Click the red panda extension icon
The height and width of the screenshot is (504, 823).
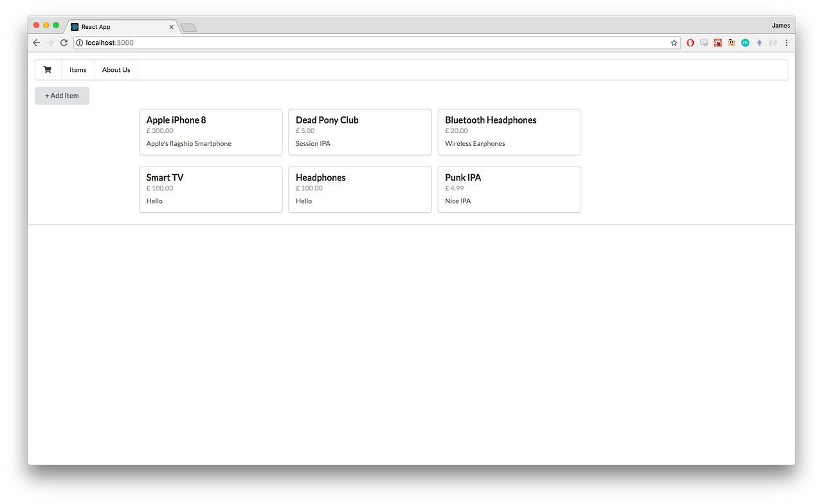click(718, 42)
